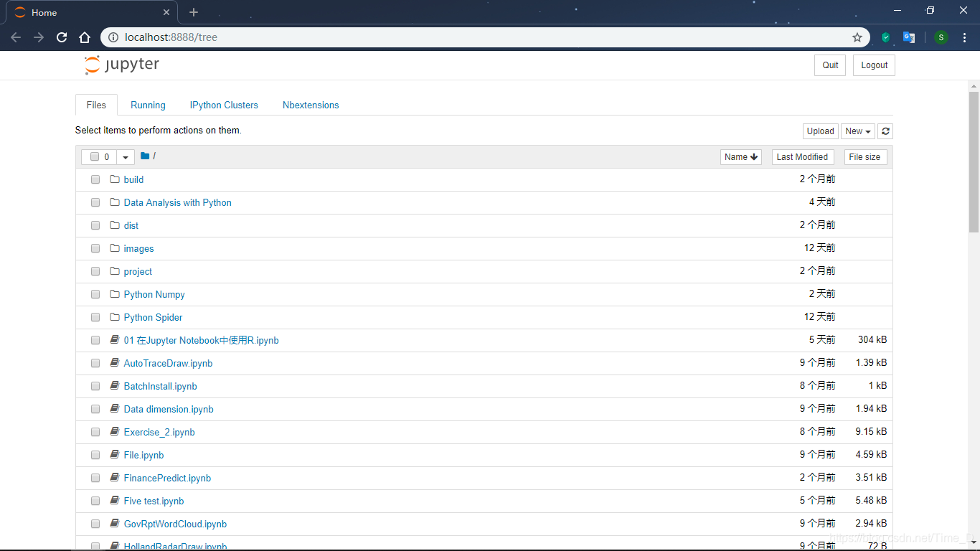
Task: Click the Upload button
Action: [x=820, y=131]
